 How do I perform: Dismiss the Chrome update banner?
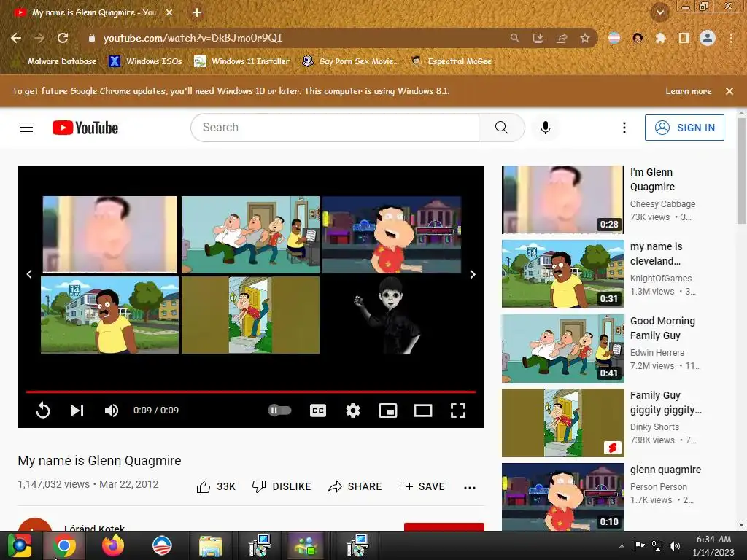(729, 91)
